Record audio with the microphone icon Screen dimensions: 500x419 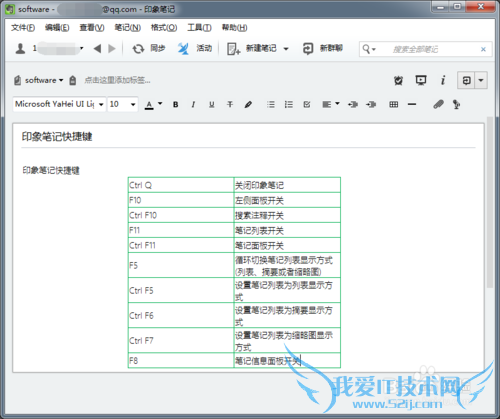[x=456, y=105]
